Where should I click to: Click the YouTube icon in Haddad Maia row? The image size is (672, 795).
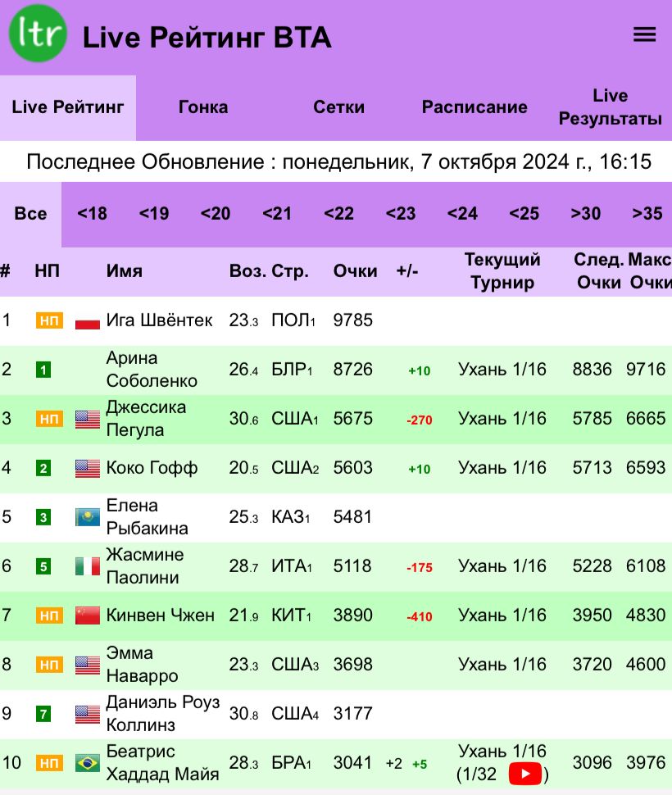pyautogui.click(x=525, y=774)
